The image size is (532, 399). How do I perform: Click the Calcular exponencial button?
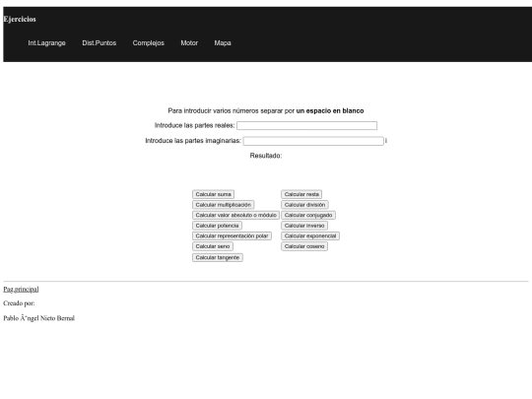[310, 235]
